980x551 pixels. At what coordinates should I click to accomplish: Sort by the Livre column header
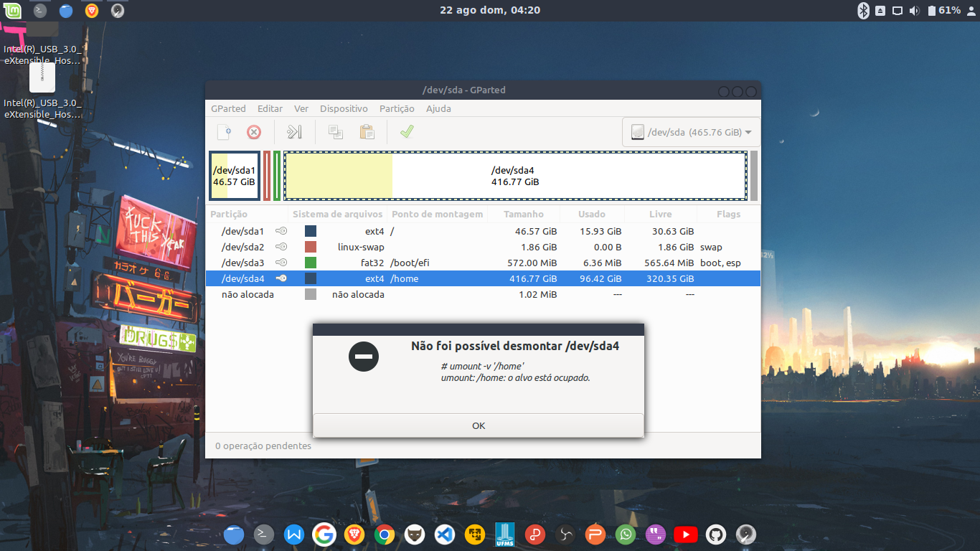click(x=661, y=214)
